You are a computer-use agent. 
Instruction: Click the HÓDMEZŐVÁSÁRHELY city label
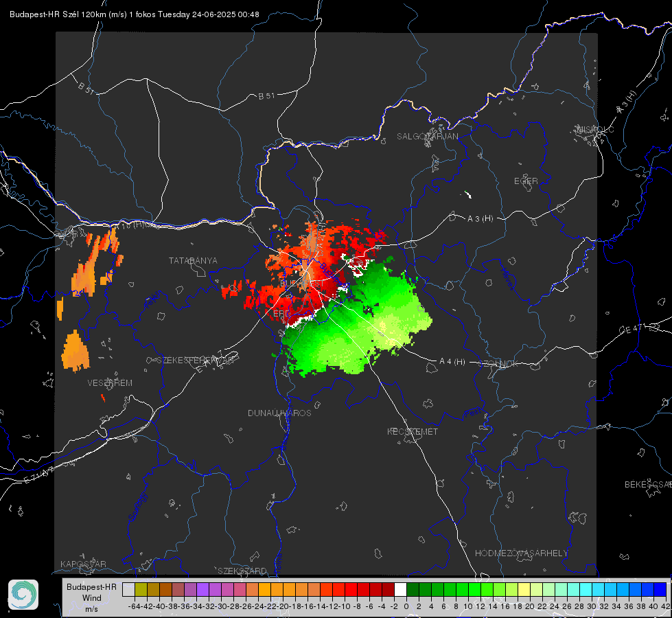pos(521,553)
